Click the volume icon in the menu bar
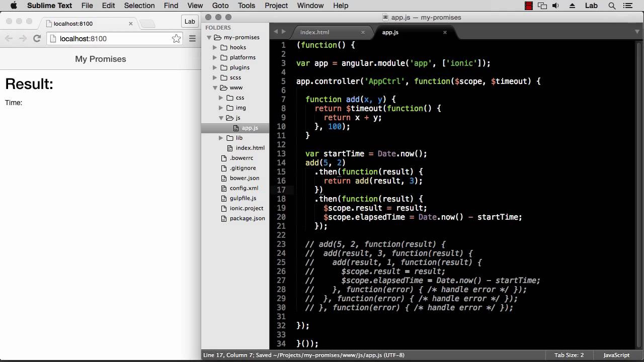Image resolution: width=644 pixels, height=362 pixels. 556,6
